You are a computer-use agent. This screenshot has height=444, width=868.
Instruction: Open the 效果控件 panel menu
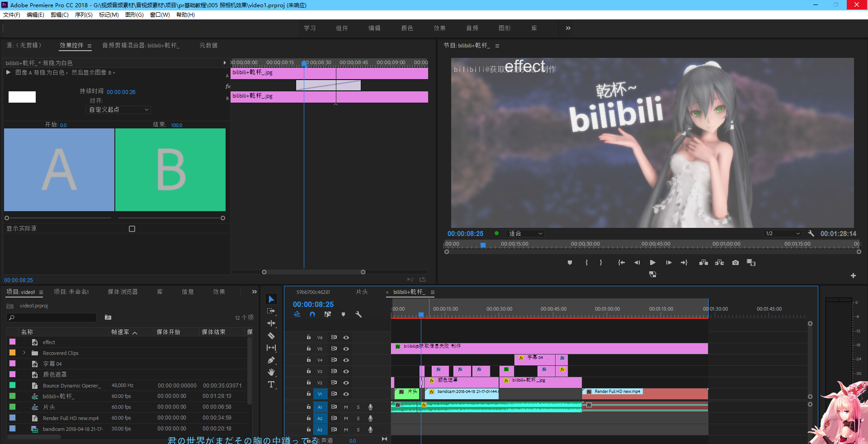pyautogui.click(x=90, y=46)
